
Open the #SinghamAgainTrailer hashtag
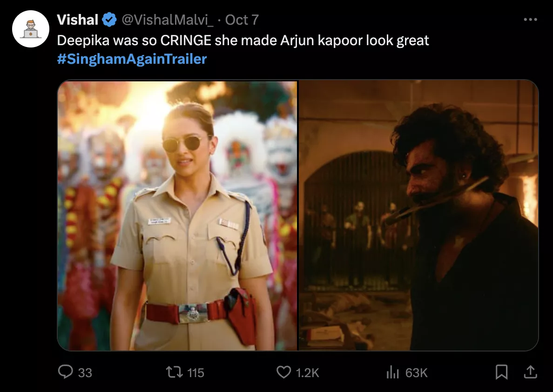coord(132,59)
